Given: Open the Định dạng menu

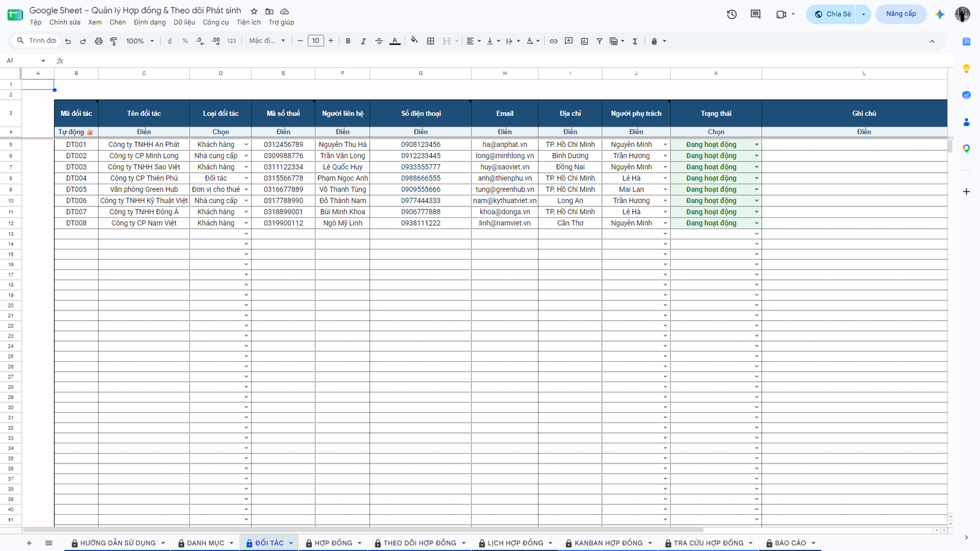Looking at the screenshot, I should [x=149, y=22].
